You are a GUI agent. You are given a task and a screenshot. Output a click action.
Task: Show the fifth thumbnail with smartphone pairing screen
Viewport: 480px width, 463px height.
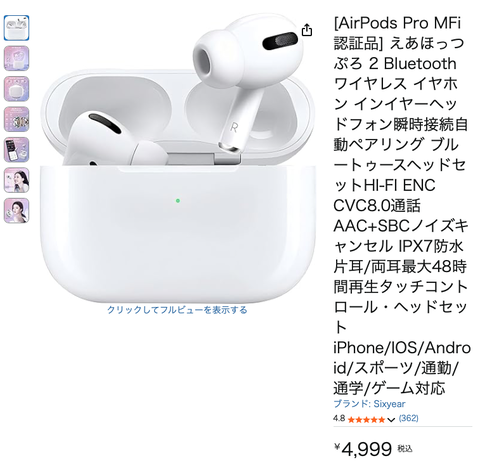(16, 150)
